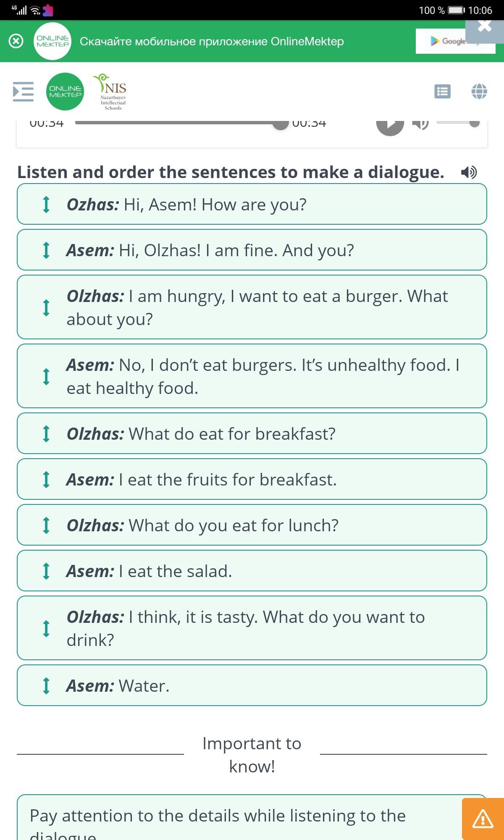Click the drag handle beside "Asem: Water."

(46, 686)
